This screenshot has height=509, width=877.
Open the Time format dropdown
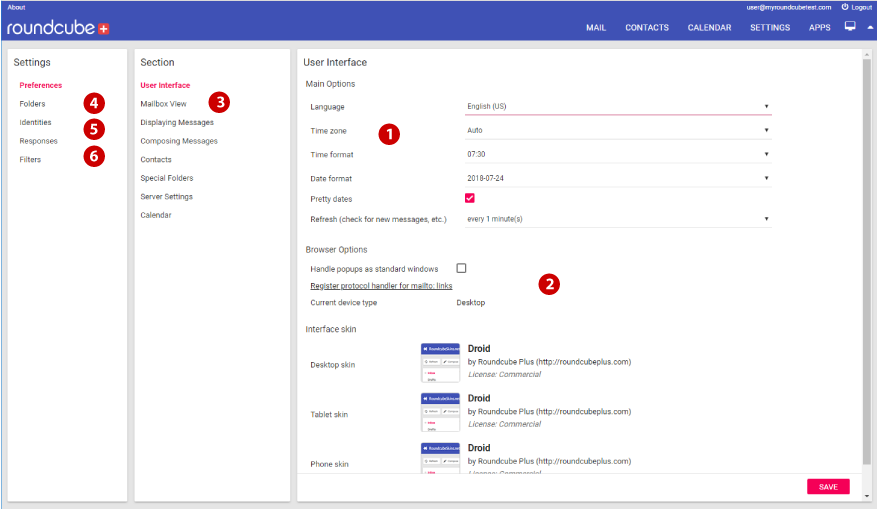point(618,154)
